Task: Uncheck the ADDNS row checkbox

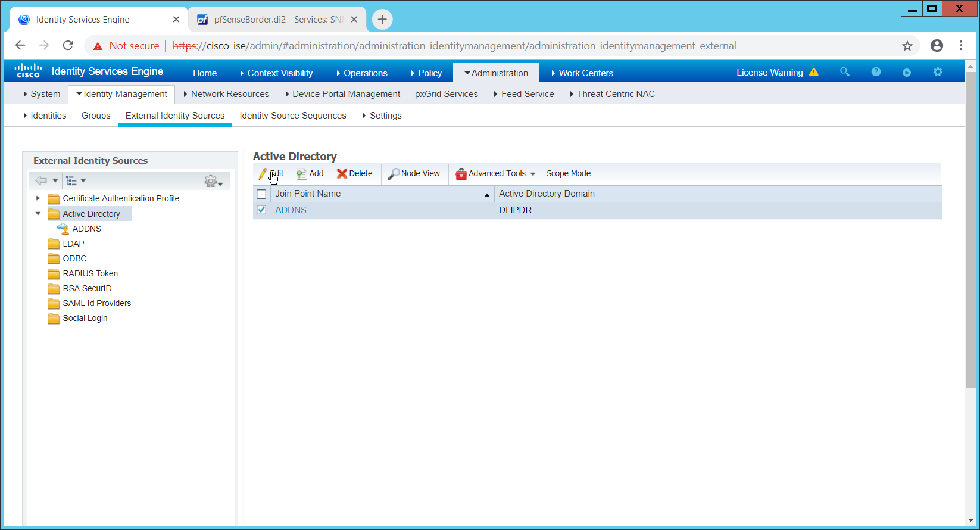Action: click(x=261, y=210)
